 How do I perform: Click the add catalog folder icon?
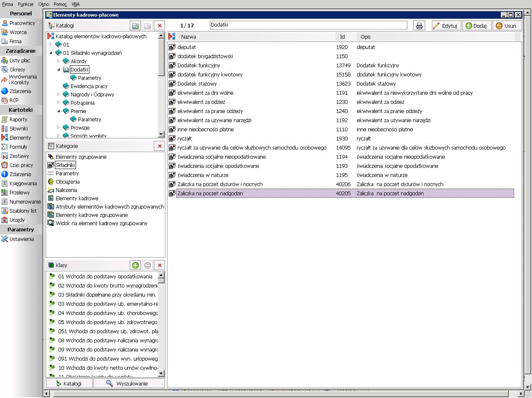pyautogui.click(x=135, y=25)
